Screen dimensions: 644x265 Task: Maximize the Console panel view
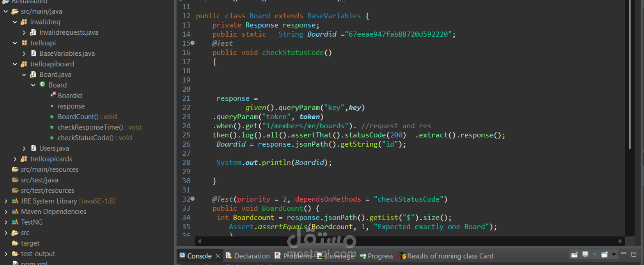pos(634,254)
